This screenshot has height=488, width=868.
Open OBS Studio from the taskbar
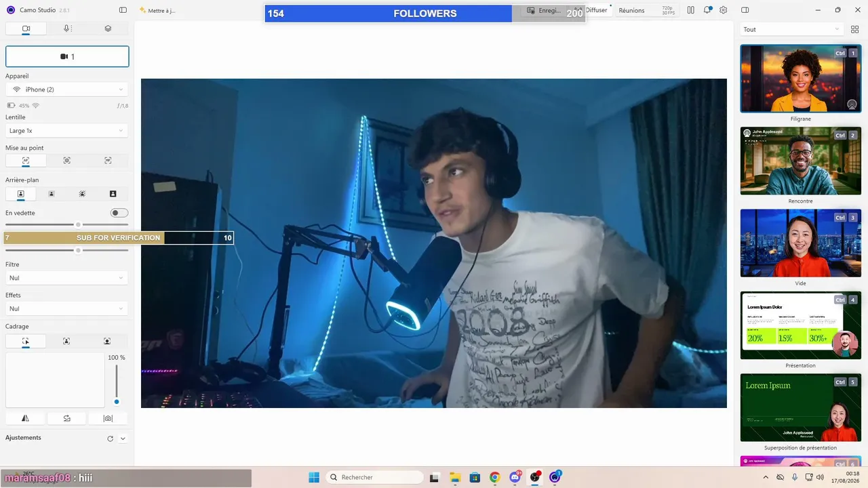[x=535, y=477]
